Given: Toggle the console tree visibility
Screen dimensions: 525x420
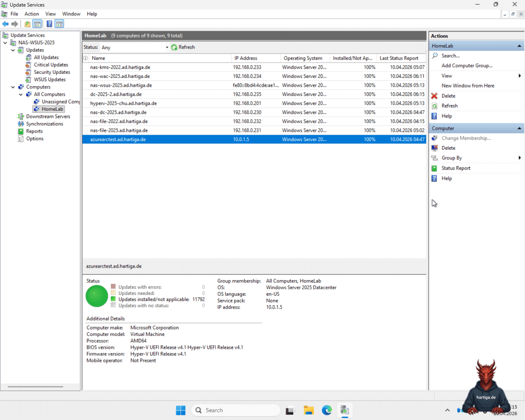Looking at the screenshot, I should [x=37, y=24].
